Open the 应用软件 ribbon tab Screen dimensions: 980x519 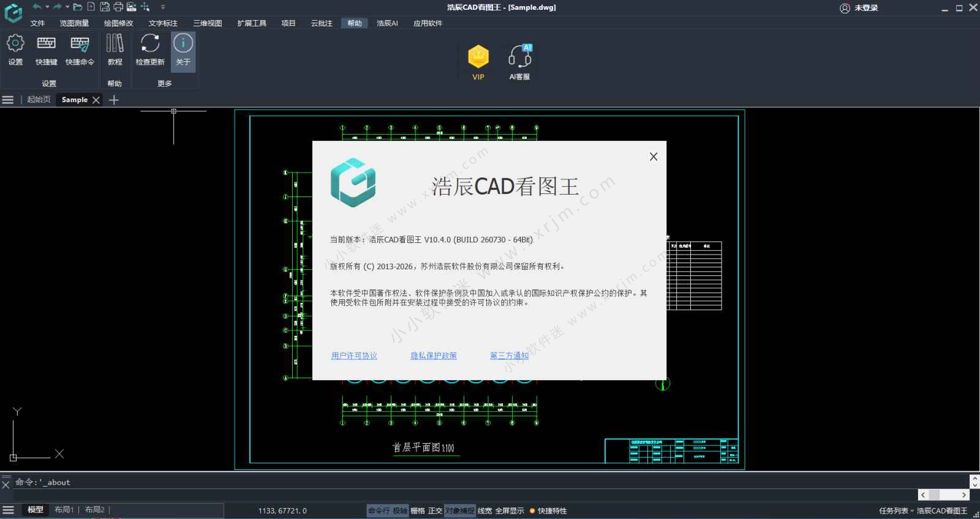(428, 23)
